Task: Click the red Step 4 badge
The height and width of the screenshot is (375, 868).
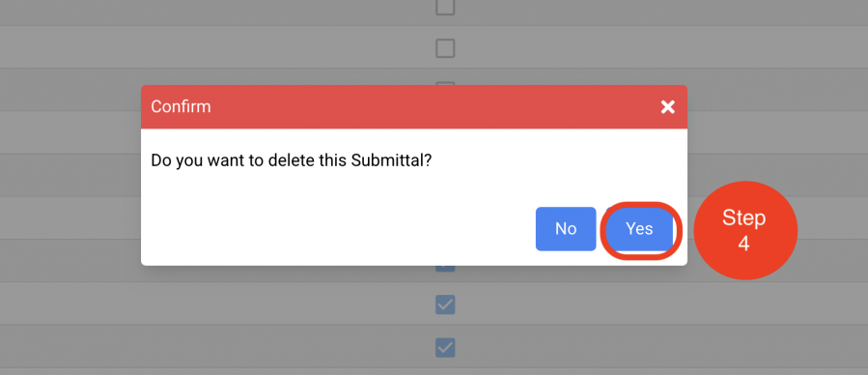Action: 745,230
